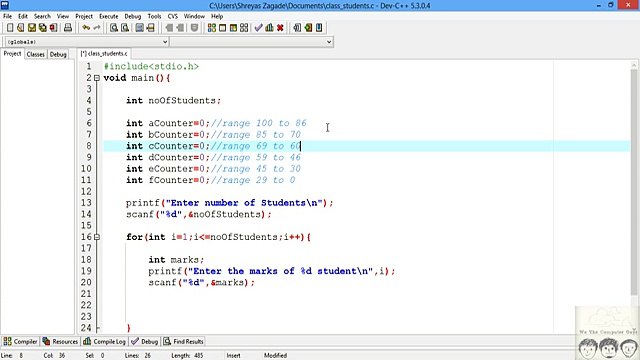Screen dimensions: 640x360
Task: Start debugging with the checkmark icon
Action: [258, 28]
